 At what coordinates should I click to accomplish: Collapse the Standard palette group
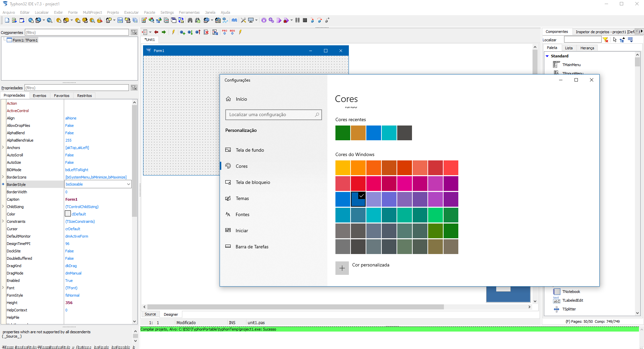(x=547, y=56)
